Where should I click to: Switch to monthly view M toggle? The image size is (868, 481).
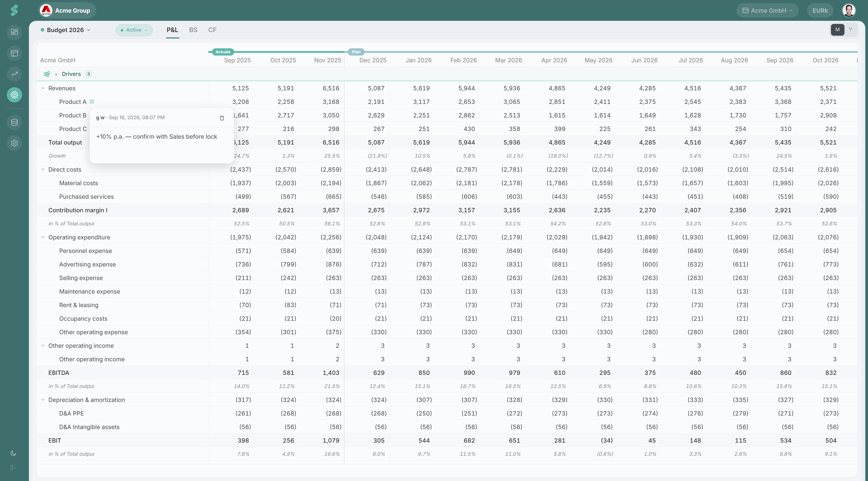[x=837, y=30]
